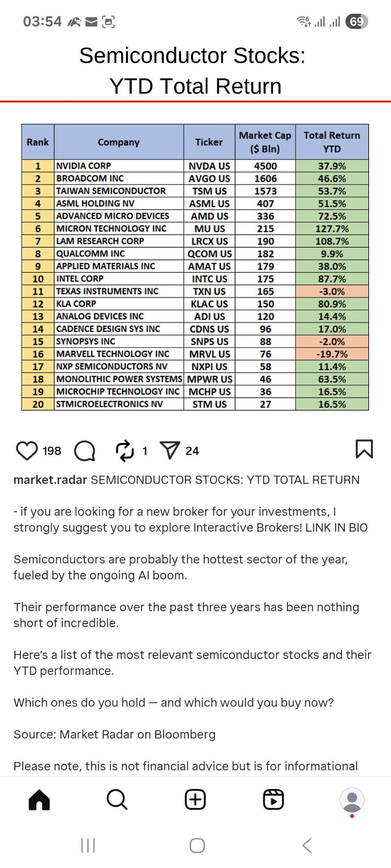Open market.radar profile from caption username

(50, 480)
